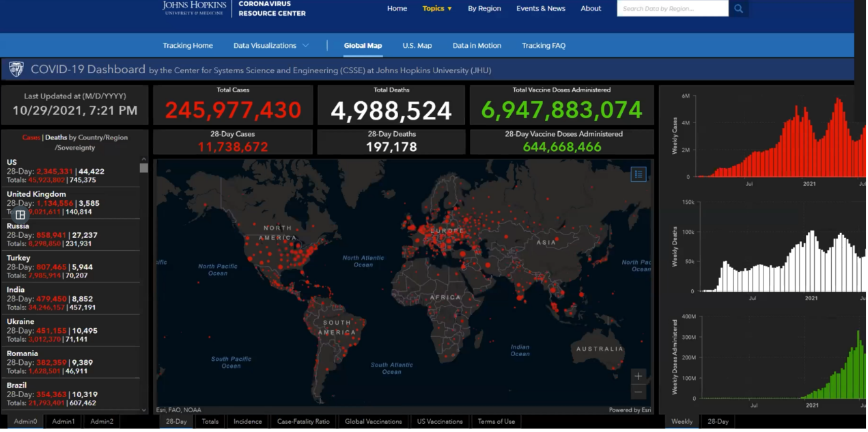Open Data in Motion

point(477,46)
